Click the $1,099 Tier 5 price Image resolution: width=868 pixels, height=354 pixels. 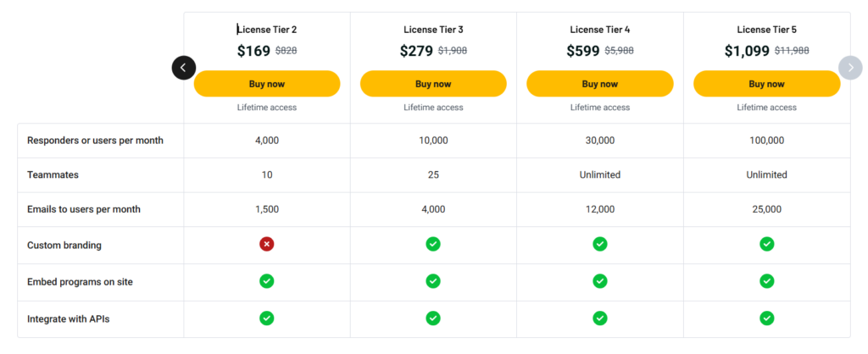point(747,51)
